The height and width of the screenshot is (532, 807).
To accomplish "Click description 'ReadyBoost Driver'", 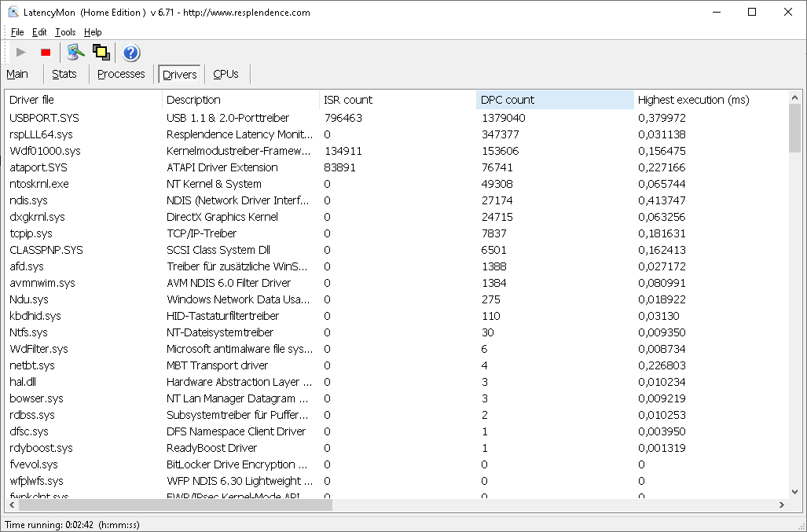I will (211, 448).
